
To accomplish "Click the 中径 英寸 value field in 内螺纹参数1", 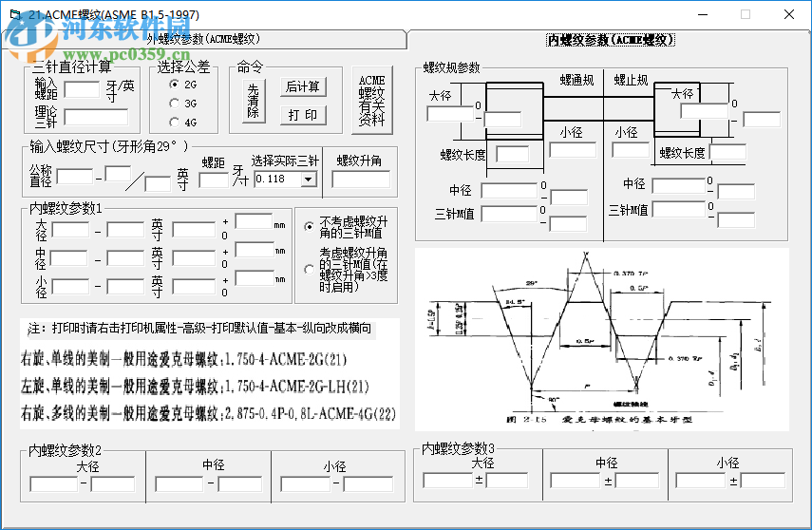I will pyautogui.click(x=194, y=258).
